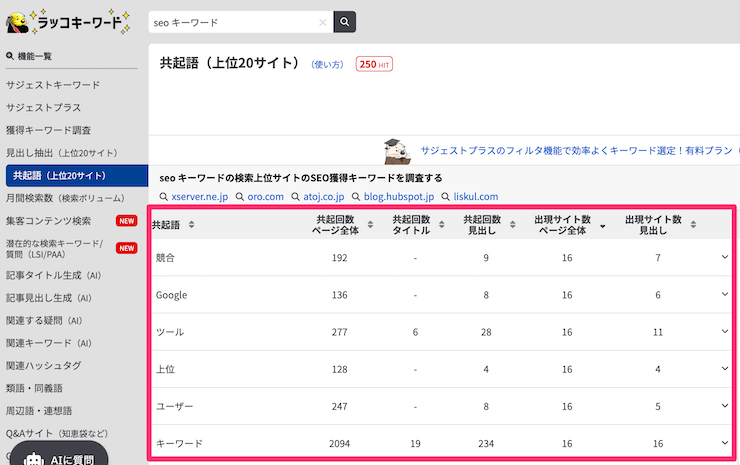Viewport: 740px width, 465px height.
Task: Investigate xserver.ne.jp keywords link
Action: pos(200,196)
